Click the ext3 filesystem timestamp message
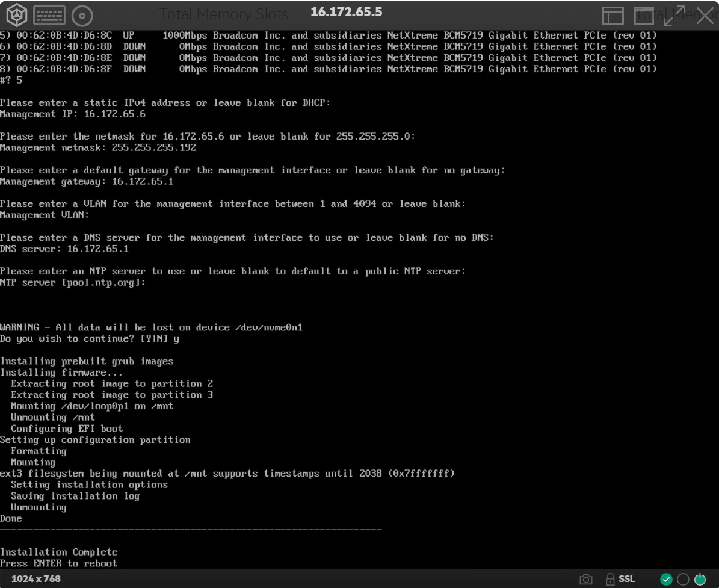The height and width of the screenshot is (588, 719). [227, 473]
